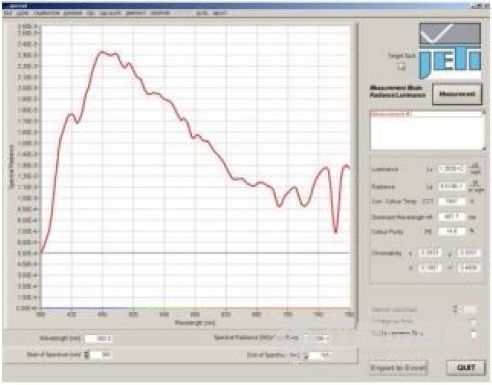Click the QUIT button
The image size is (492, 385).
click(x=466, y=368)
